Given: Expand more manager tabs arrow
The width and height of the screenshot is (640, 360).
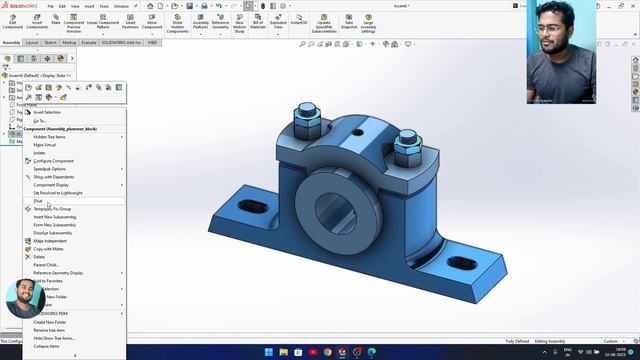Looking at the screenshot, I should 72,59.
